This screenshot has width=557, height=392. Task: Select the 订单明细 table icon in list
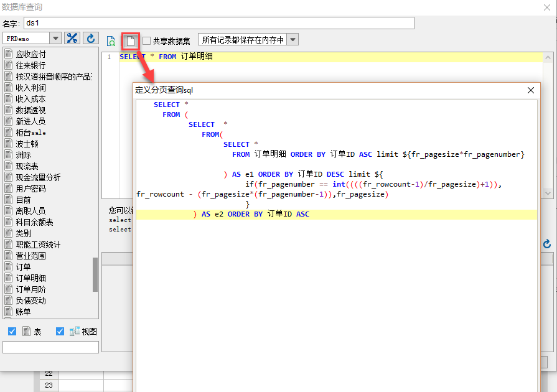coord(9,278)
